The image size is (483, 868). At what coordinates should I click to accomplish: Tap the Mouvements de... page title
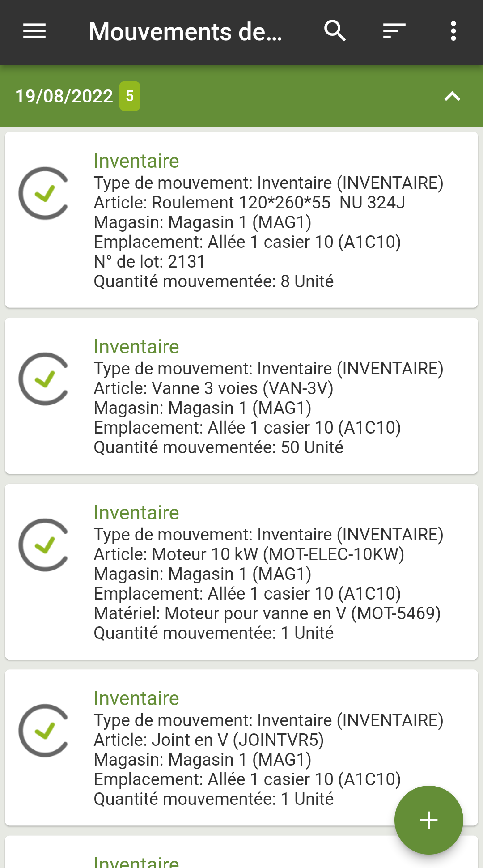[186, 32]
